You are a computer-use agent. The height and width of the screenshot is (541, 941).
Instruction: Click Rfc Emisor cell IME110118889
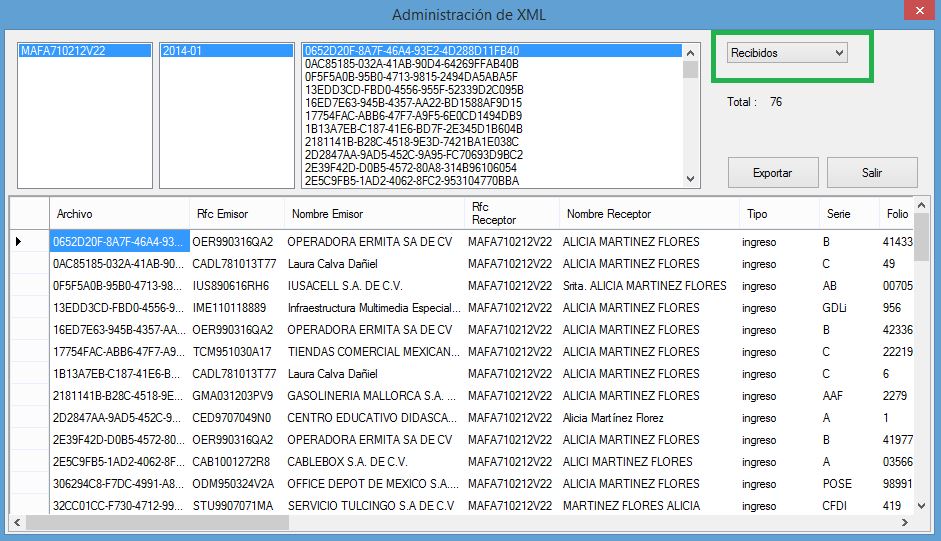coord(237,307)
